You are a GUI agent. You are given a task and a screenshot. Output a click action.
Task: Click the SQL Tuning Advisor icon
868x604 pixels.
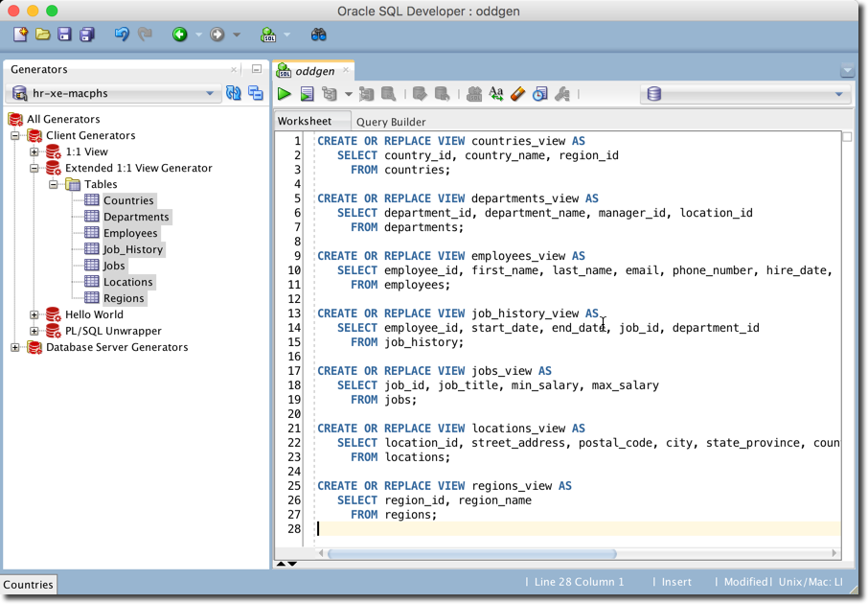pyautogui.click(x=389, y=94)
